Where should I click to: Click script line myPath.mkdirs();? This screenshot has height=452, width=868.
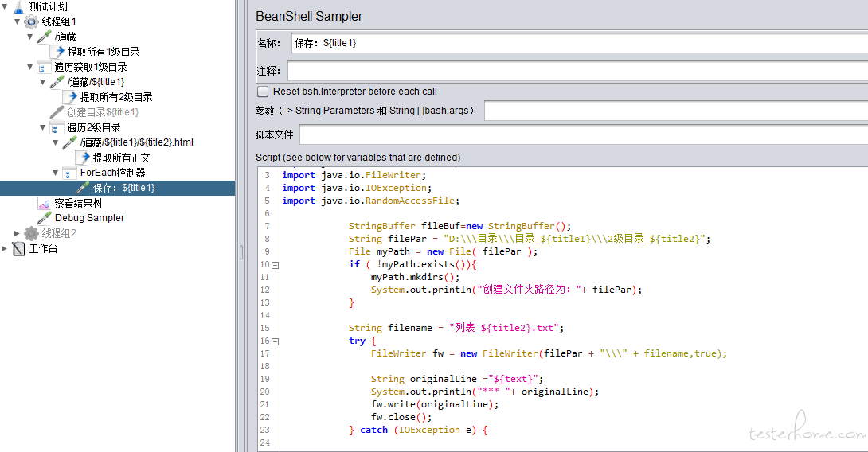415,277
